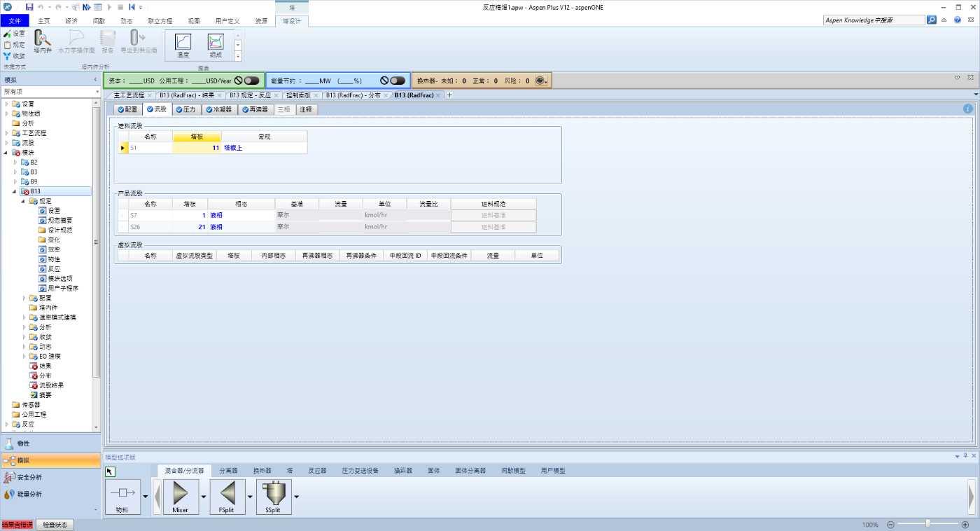This screenshot has height=531, width=980.
Task: Click the save icon in quick access toolbar
Action: click(x=29, y=7)
